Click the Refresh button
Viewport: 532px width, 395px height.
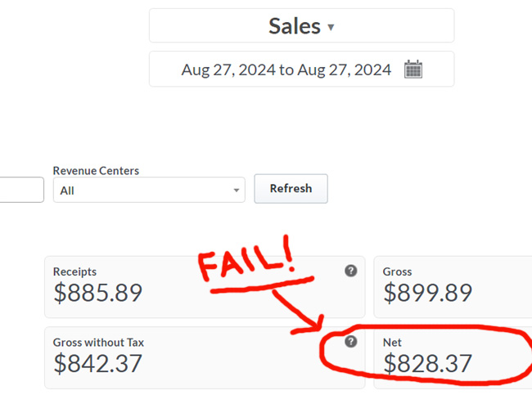tap(291, 189)
